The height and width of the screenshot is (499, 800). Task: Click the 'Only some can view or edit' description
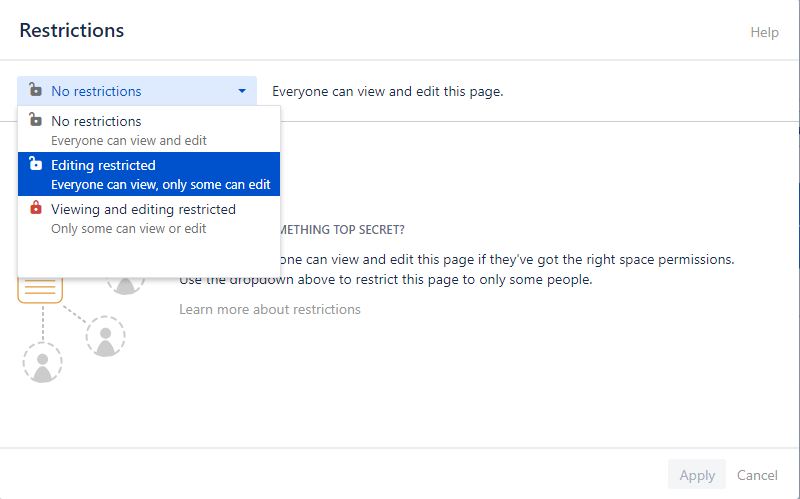click(x=129, y=229)
